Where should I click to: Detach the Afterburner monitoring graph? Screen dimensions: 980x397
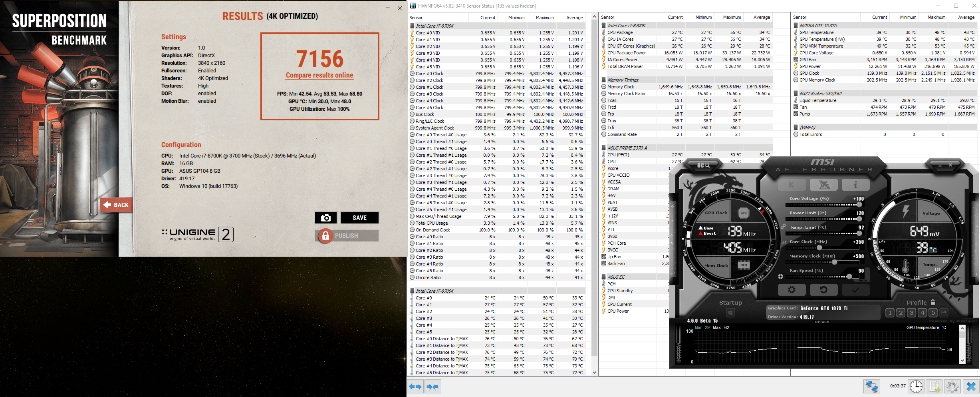click(x=822, y=322)
